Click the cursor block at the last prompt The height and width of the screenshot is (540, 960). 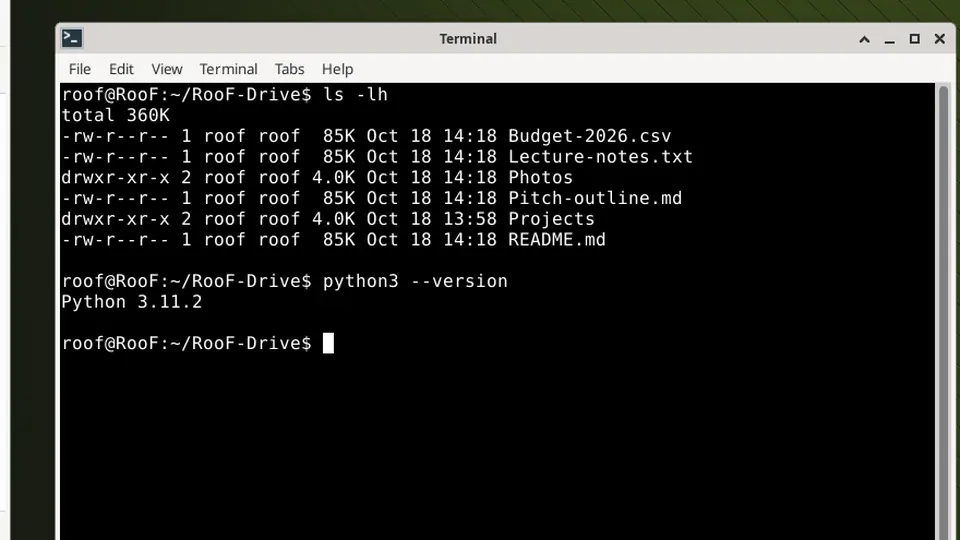point(328,343)
